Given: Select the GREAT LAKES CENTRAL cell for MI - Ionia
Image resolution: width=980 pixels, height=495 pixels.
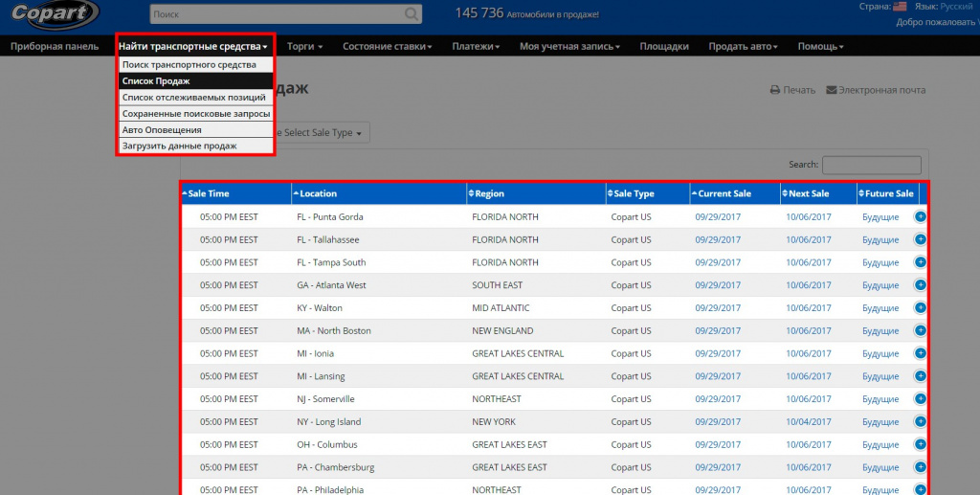Looking at the screenshot, I should 518,353.
